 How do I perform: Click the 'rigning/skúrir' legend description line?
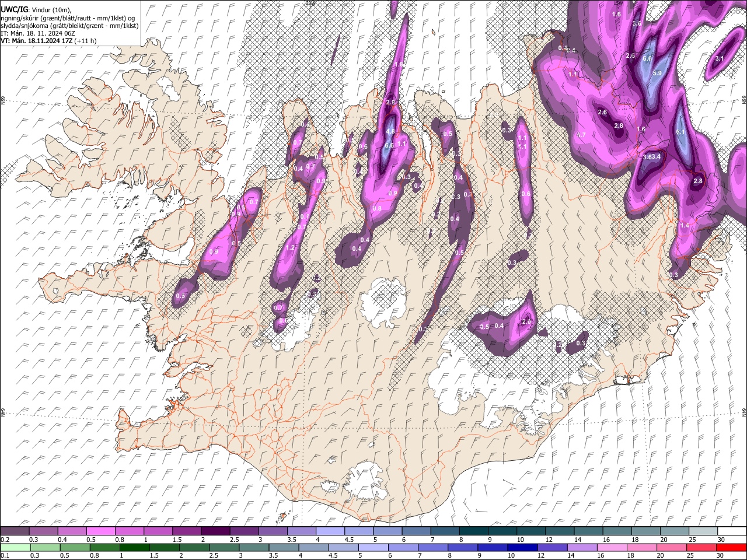click(x=68, y=17)
